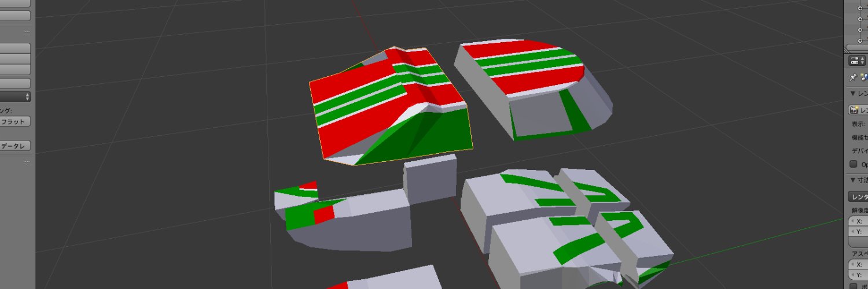Click the データレ button in left panel

coord(15,146)
